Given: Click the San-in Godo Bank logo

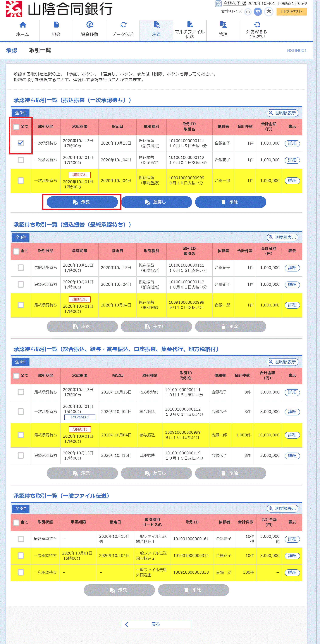Looking at the screenshot, I should tap(59, 9).
